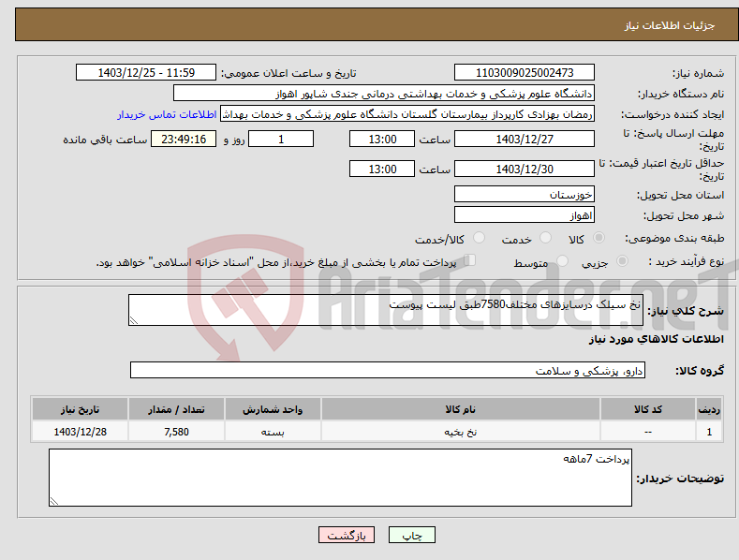Screen dimensions: 739x560
Task: Select the جزیی purchase type radio
Action: [622, 260]
